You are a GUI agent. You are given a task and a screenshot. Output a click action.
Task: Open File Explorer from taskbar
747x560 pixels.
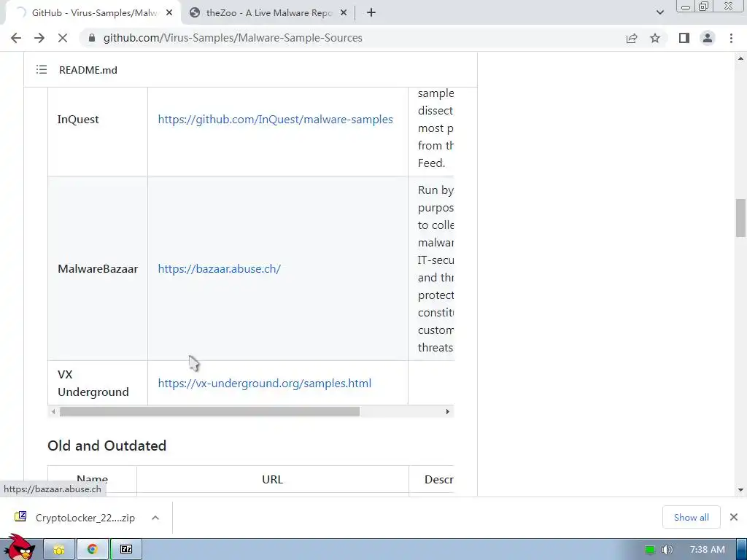(59, 550)
